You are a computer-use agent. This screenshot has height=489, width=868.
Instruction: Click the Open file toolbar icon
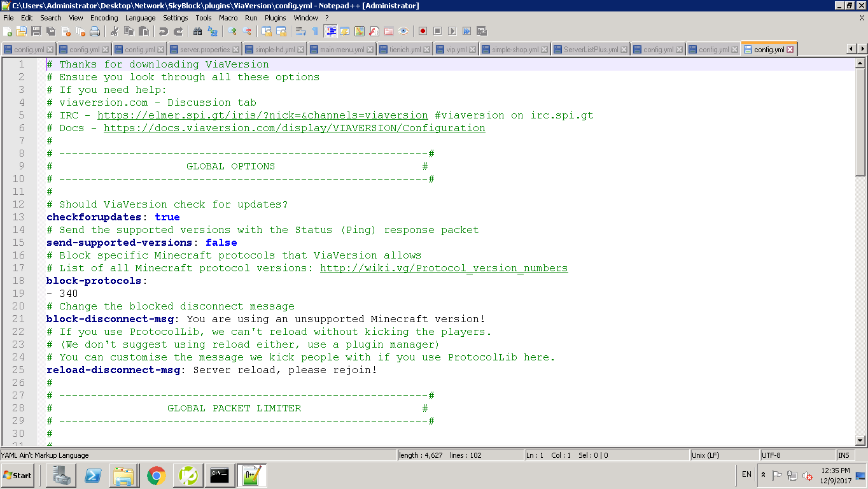pyautogui.click(x=22, y=31)
